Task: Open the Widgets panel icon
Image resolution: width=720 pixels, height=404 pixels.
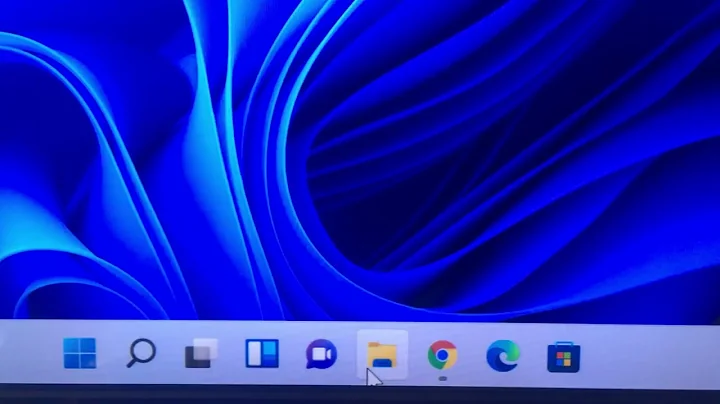Action: (x=262, y=353)
